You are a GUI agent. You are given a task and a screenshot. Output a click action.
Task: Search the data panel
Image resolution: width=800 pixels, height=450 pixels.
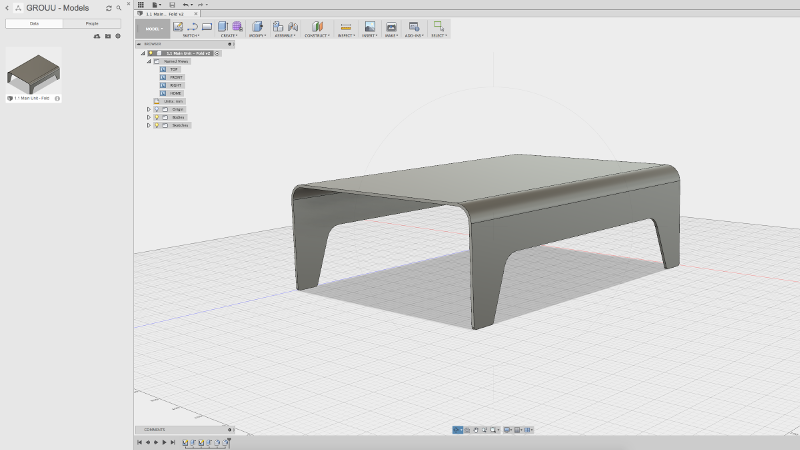119,8
